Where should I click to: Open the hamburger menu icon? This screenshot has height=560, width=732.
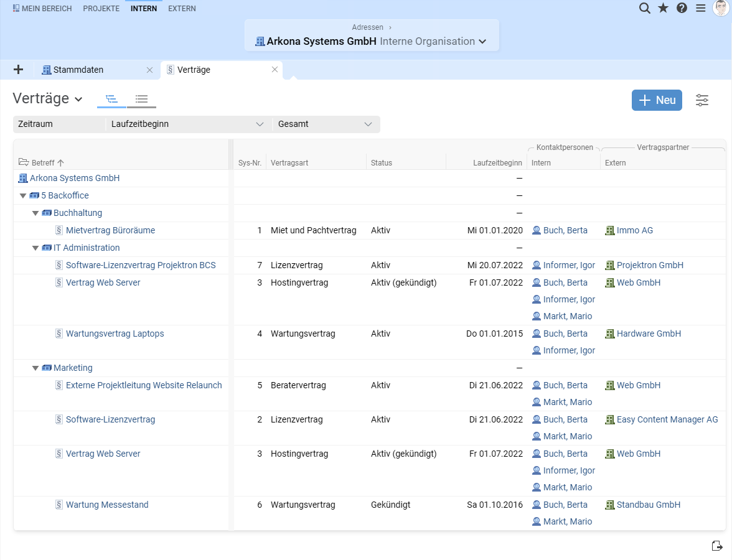(701, 8)
